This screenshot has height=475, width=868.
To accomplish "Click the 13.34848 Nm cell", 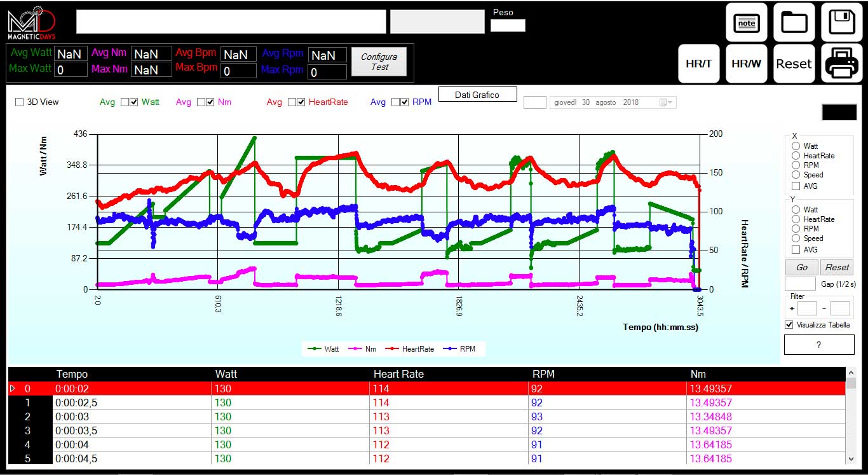I will click(766, 416).
